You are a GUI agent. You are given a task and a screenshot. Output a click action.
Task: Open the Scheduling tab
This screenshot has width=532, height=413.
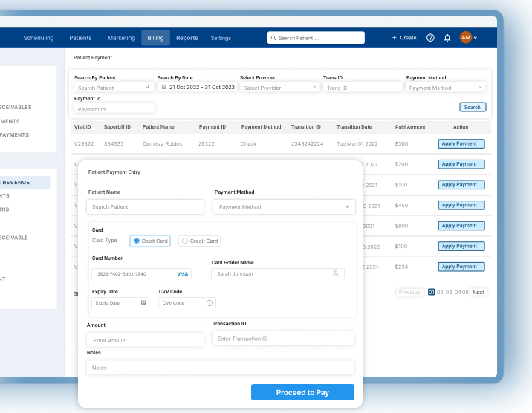[x=39, y=38]
